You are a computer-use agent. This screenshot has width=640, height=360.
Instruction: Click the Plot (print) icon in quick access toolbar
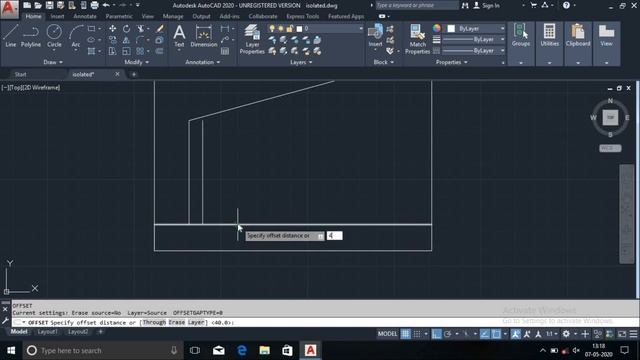[94, 5]
